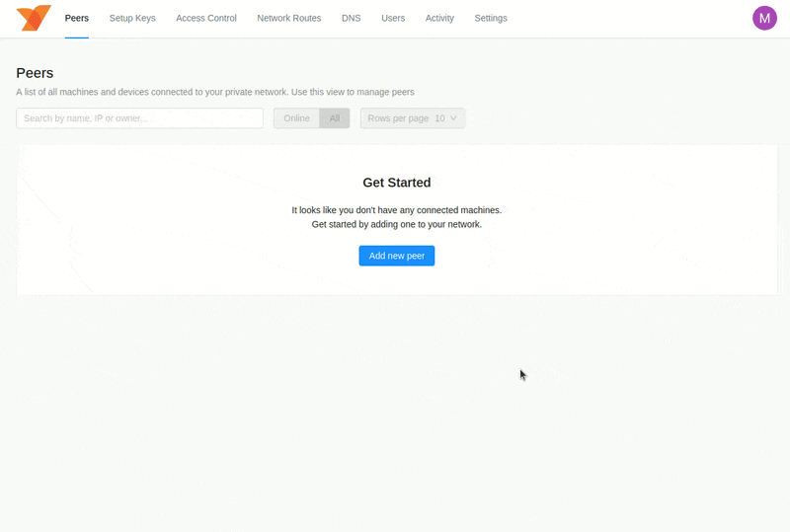Click the NetBird orange logo
Image resolution: width=790 pixels, height=532 pixels.
click(x=34, y=18)
